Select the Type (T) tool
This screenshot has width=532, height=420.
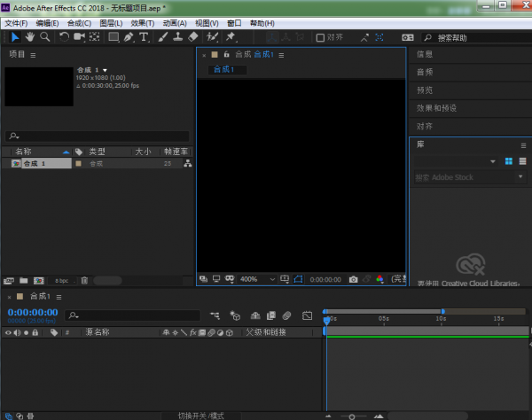tap(144, 37)
